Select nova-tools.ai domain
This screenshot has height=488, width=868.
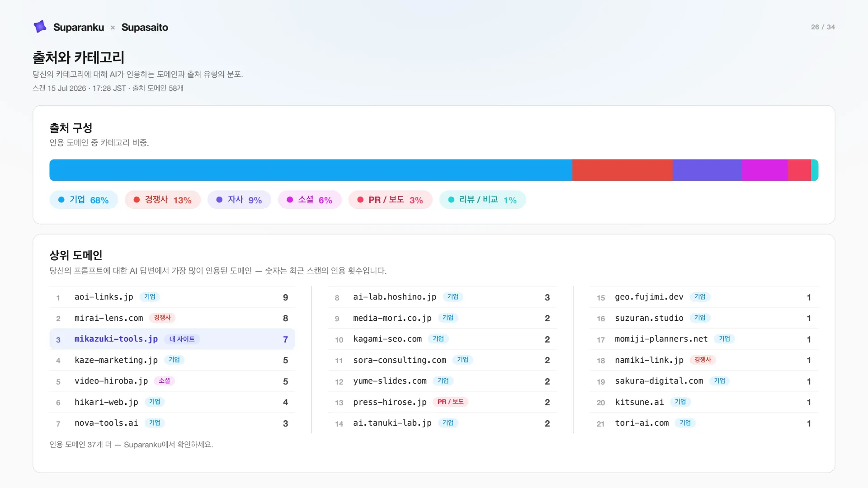click(x=106, y=423)
